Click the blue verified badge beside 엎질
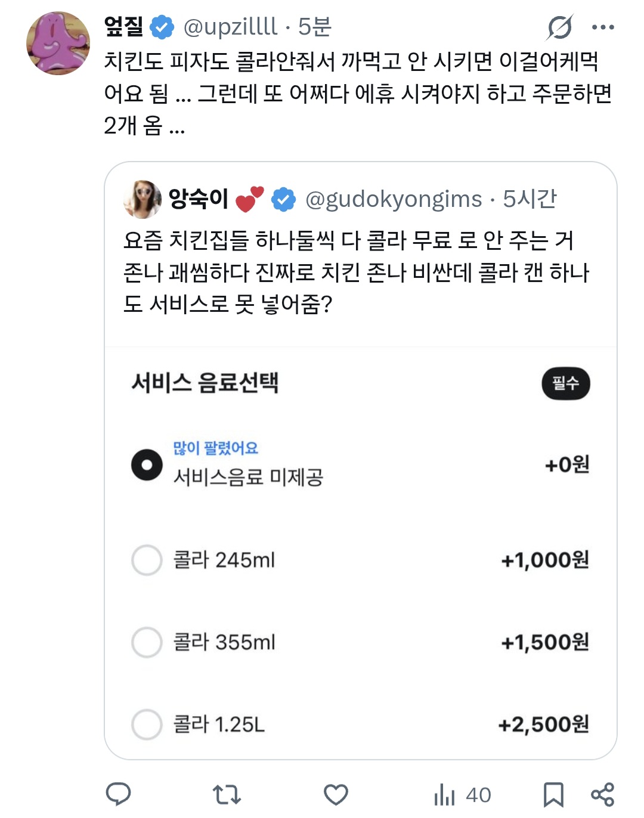This screenshot has width=644, height=818. pos(162,27)
